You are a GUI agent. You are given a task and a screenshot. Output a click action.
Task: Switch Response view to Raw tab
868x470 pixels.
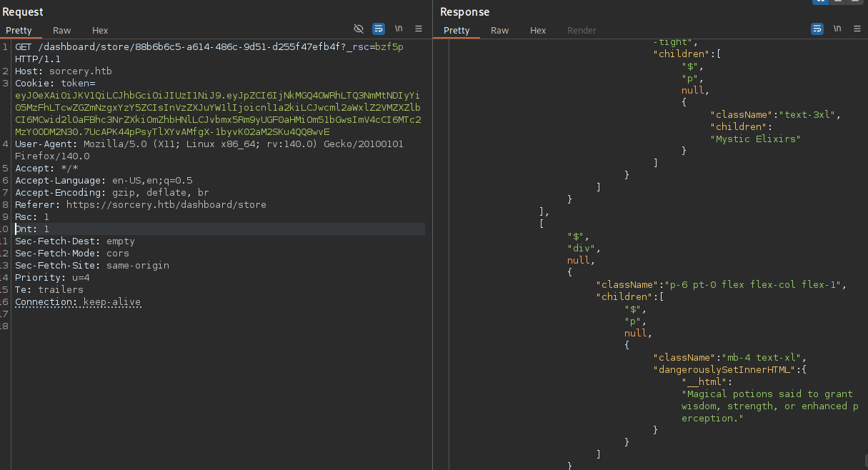(499, 31)
